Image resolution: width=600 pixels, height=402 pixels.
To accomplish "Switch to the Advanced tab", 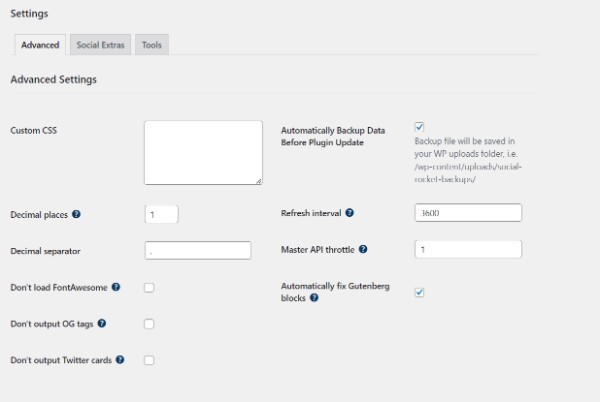I will (40, 45).
